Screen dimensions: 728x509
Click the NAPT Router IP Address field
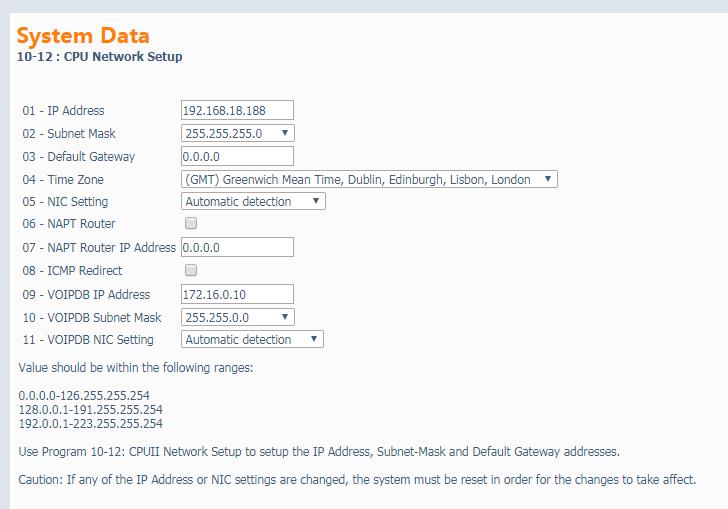237,247
